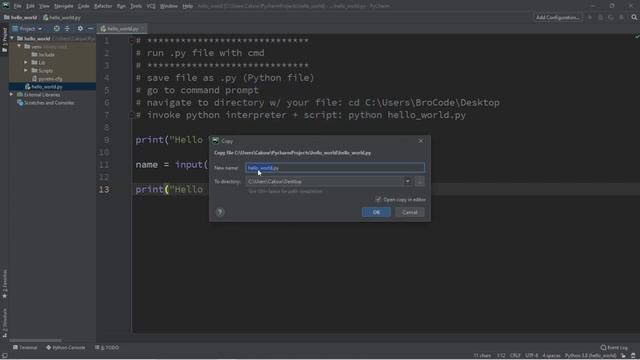Click the disabled Run arrow icon
Image resolution: width=640 pixels, height=360 pixels.
(x=590, y=18)
